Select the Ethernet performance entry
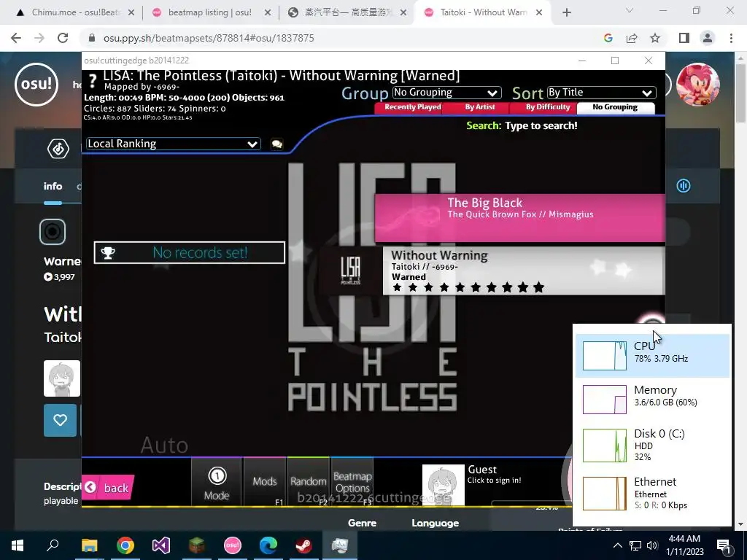Screen dimensions: 747x560 click(652, 494)
